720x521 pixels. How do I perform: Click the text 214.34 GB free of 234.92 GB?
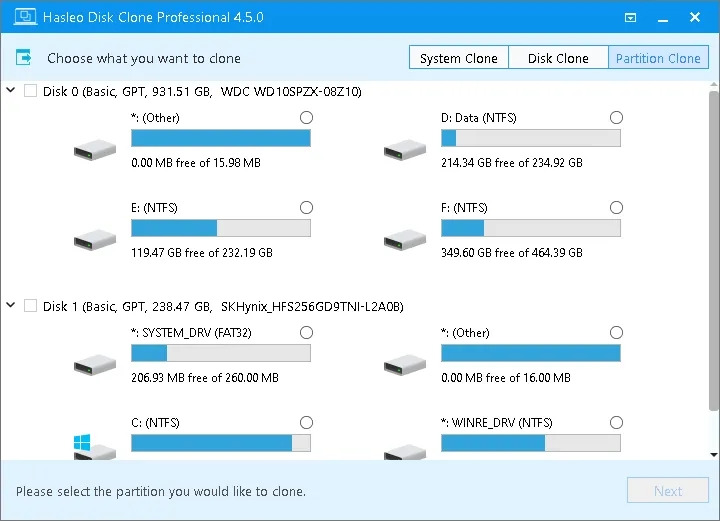pyautogui.click(x=512, y=162)
